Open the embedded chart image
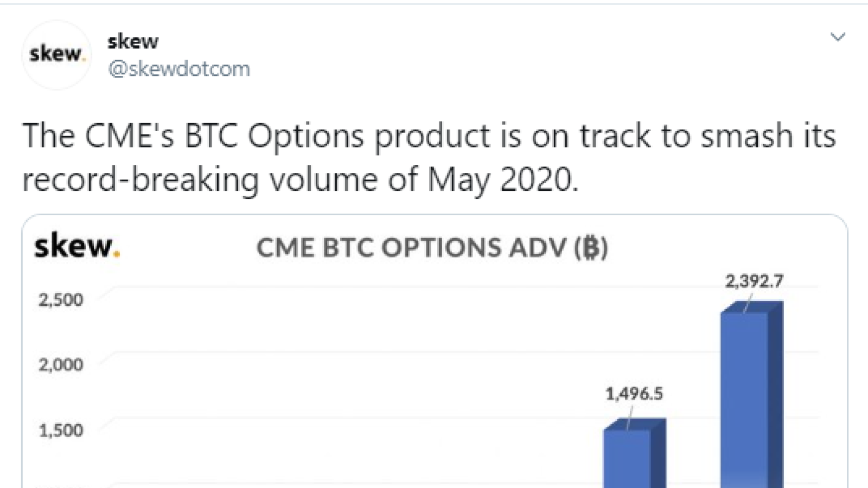868x488 pixels. [435, 351]
